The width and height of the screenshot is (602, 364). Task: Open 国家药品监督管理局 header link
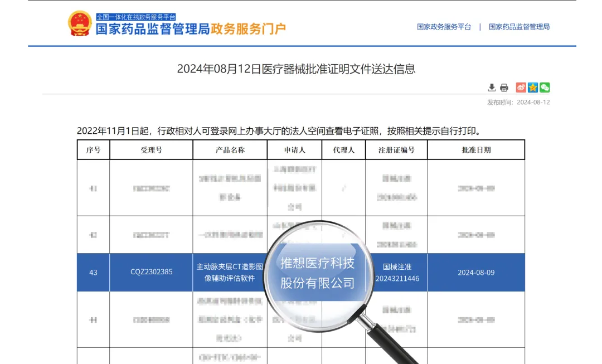(519, 27)
